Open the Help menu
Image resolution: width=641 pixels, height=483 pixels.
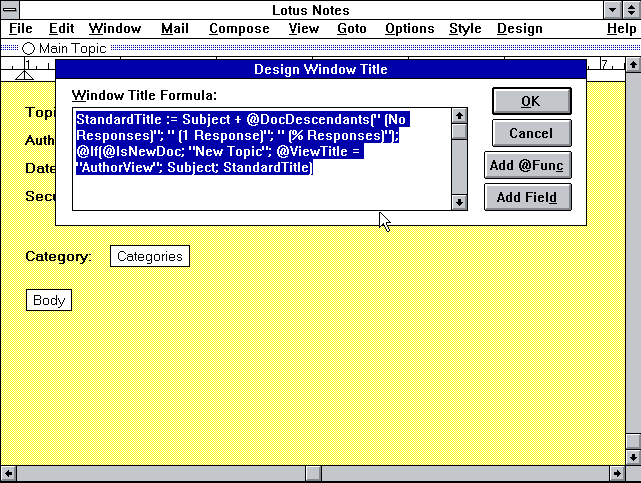point(620,29)
